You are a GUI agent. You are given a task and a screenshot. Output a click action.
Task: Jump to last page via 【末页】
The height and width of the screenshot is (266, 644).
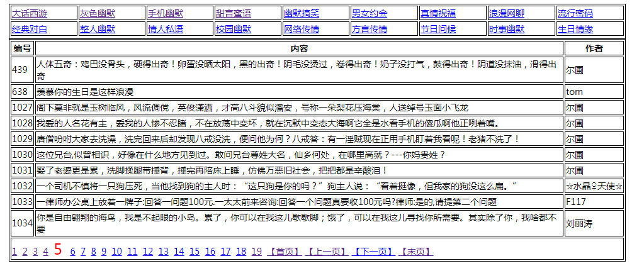tap(416, 252)
